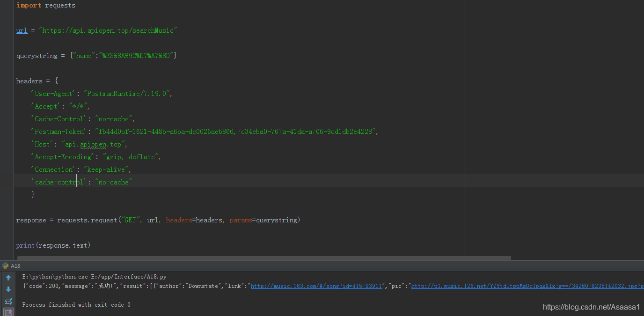Viewport: 644px width, 316px height.
Task: Click the Postman-Token value string
Action: tap(236, 132)
